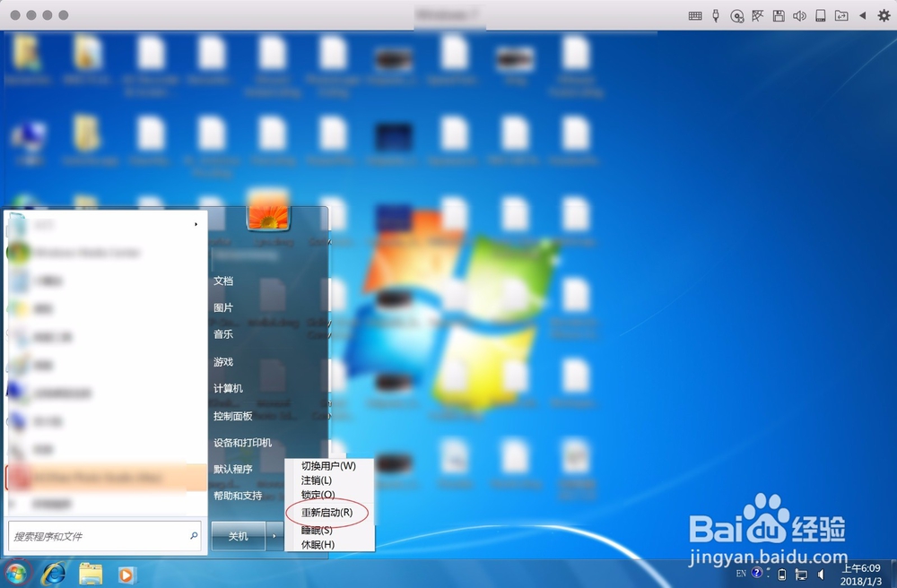Click the 搜索程序和文件 search box
The width and height of the screenshot is (897, 588).
point(105,536)
